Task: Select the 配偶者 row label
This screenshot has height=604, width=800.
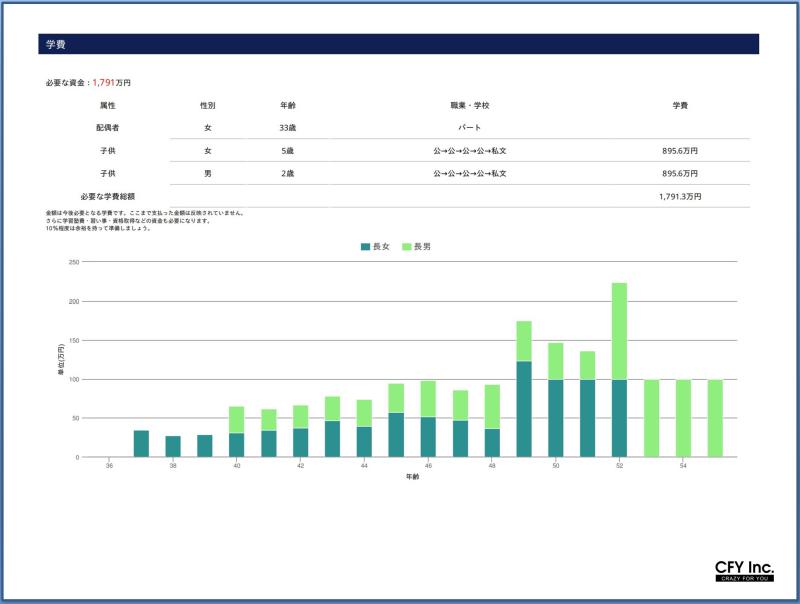Action: click(x=107, y=128)
